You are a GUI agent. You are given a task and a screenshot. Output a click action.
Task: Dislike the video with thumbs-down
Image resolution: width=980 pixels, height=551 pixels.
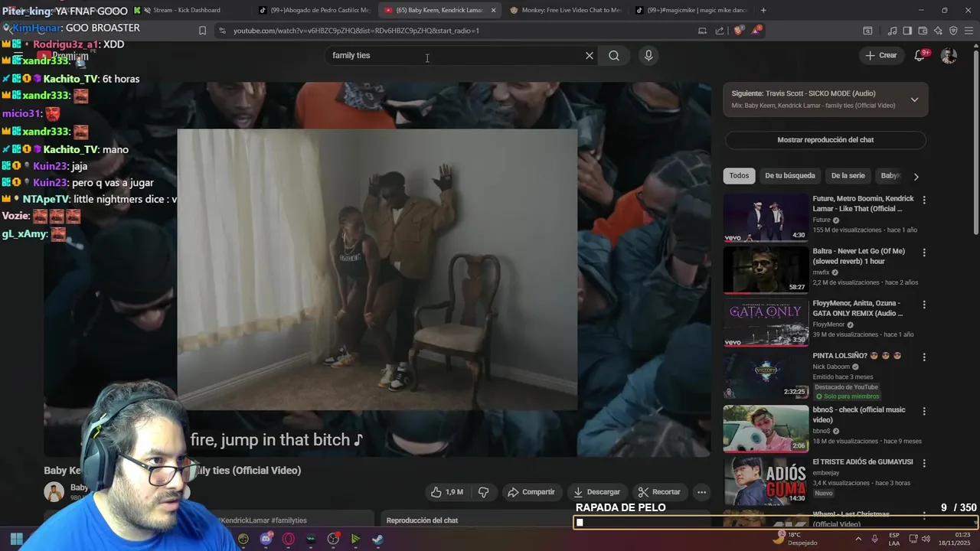coord(483,492)
